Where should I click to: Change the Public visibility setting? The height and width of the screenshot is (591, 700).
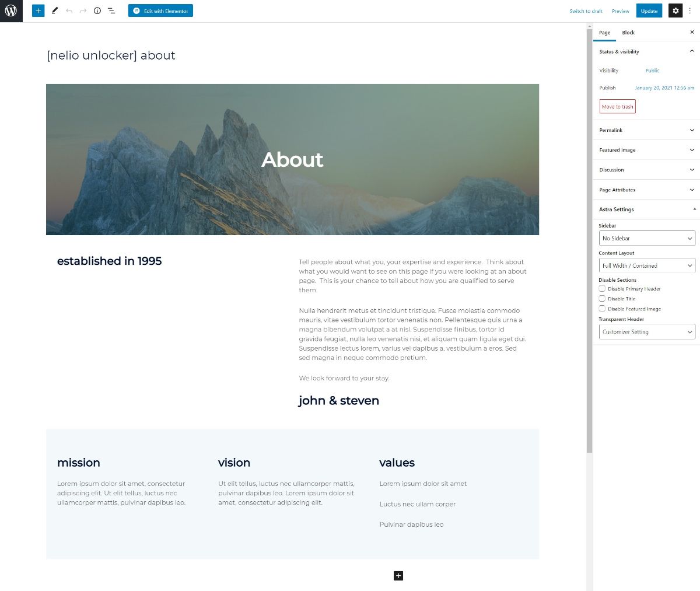[652, 71]
